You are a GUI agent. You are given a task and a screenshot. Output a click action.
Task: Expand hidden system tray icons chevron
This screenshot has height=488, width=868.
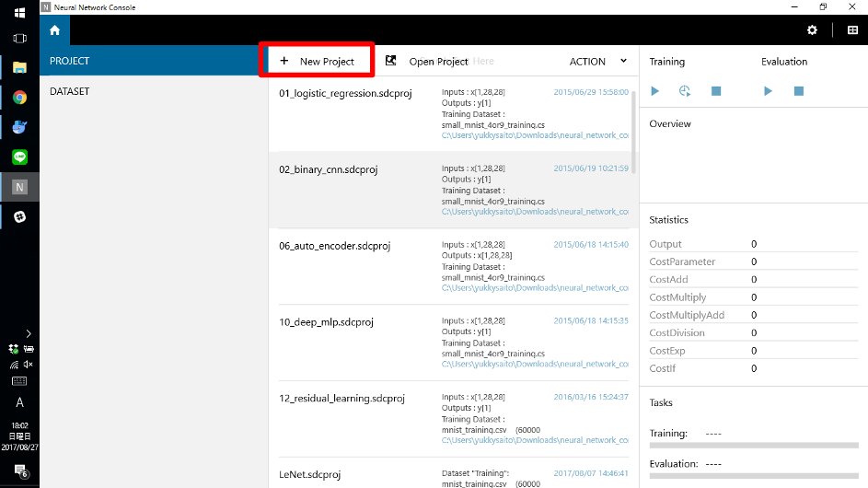click(28, 333)
